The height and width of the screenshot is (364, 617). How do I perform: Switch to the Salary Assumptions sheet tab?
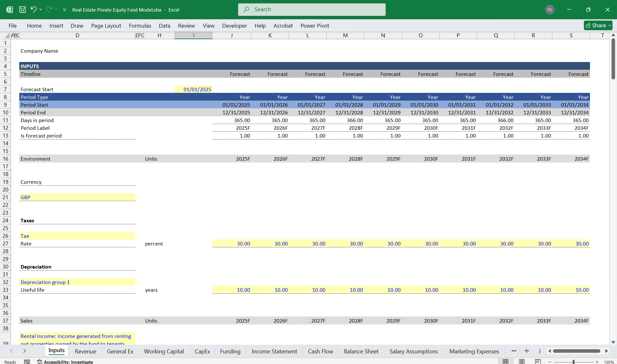414,351
